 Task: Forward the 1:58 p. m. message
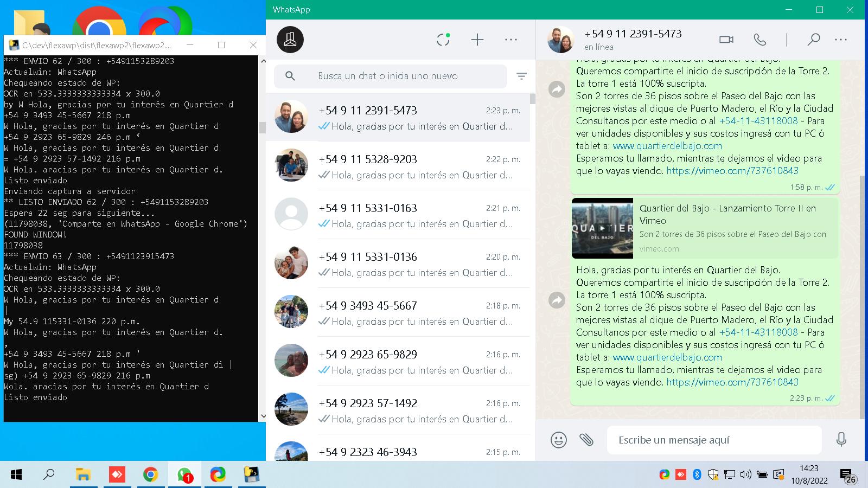[x=557, y=89]
